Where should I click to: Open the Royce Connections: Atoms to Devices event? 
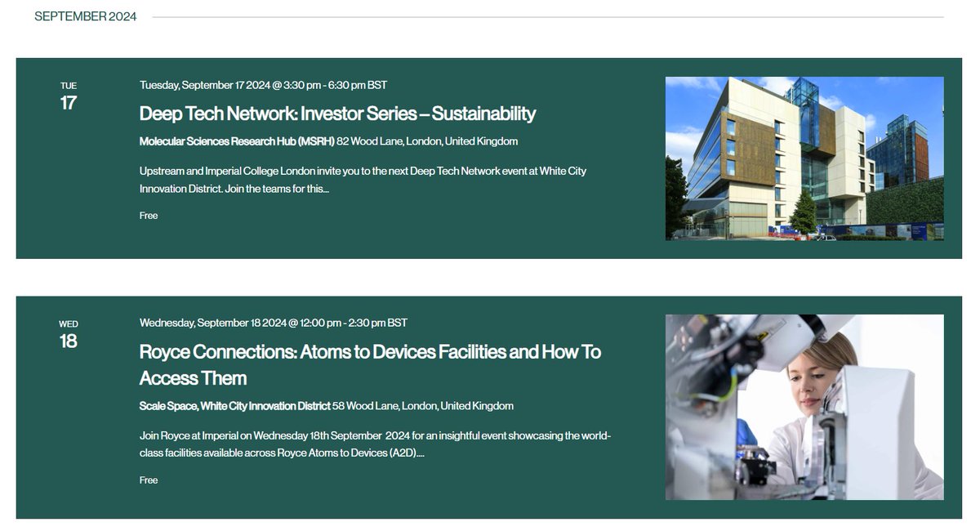point(369,351)
